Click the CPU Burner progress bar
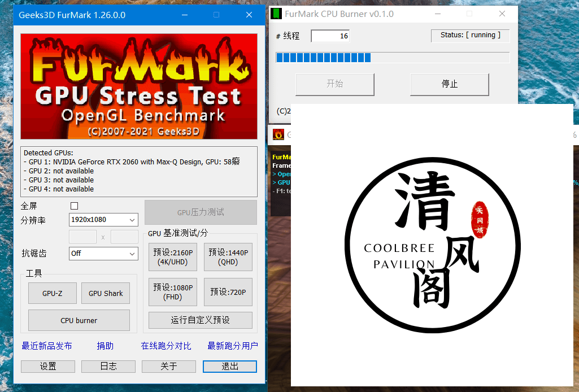This screenshot has width=579, height=392. [393, 58]
